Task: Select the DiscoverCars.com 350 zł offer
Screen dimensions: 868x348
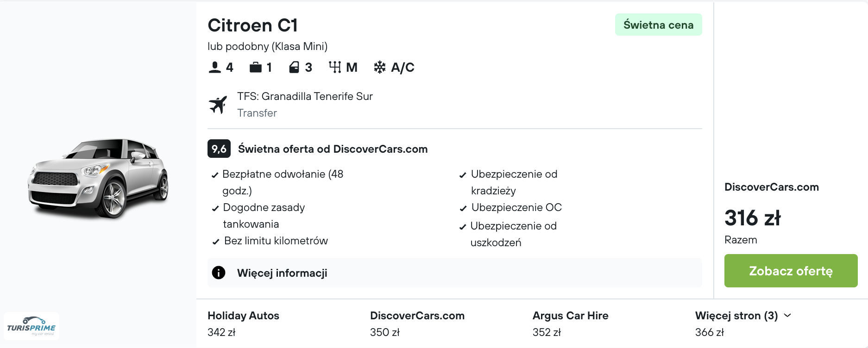Action: click(417, 323)
